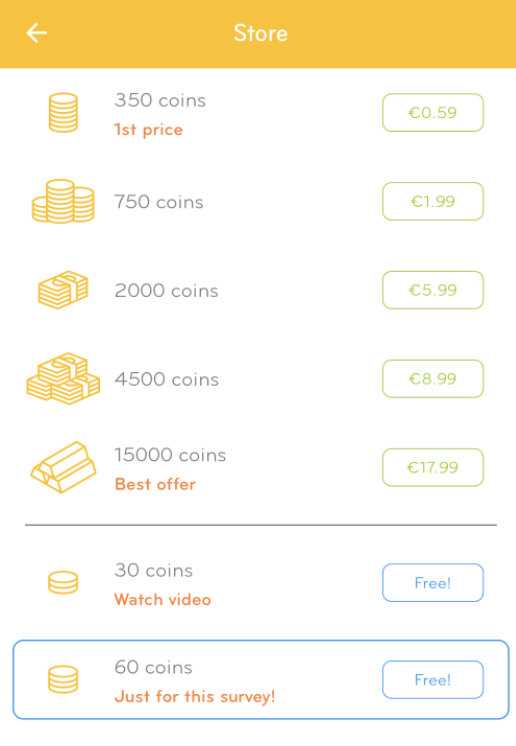516x746 pixels.
Task: Open the Watch video offer text
Action: pos(163,599)
